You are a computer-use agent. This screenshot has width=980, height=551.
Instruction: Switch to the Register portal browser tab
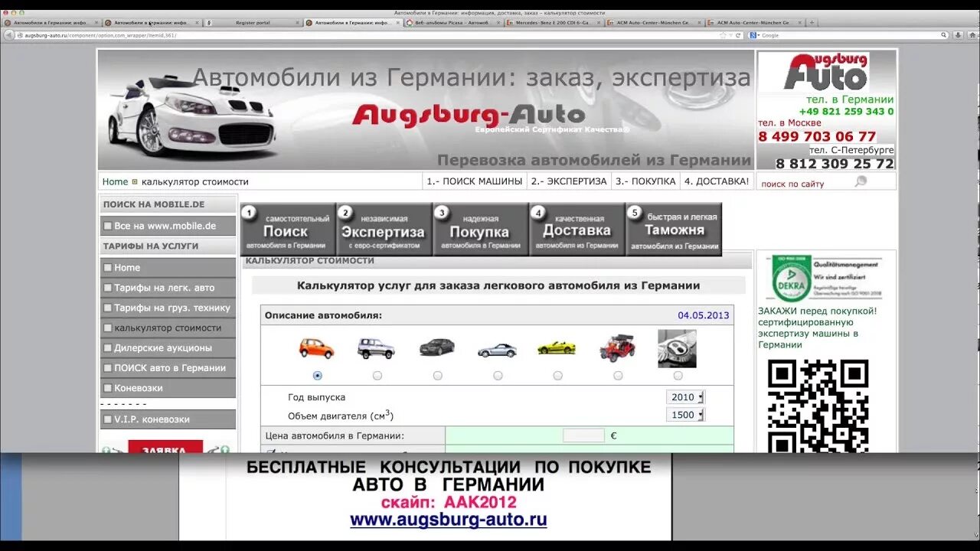tap(253, 23)
